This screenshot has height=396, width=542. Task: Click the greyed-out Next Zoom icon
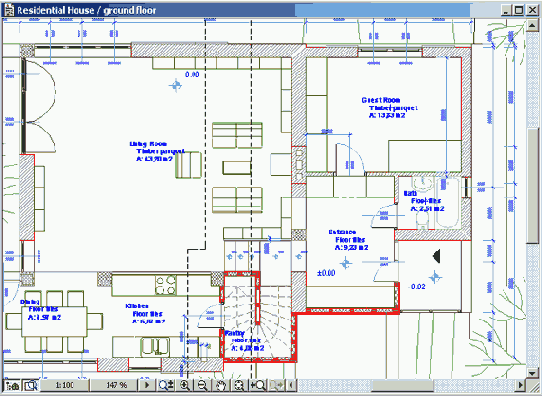277,385
